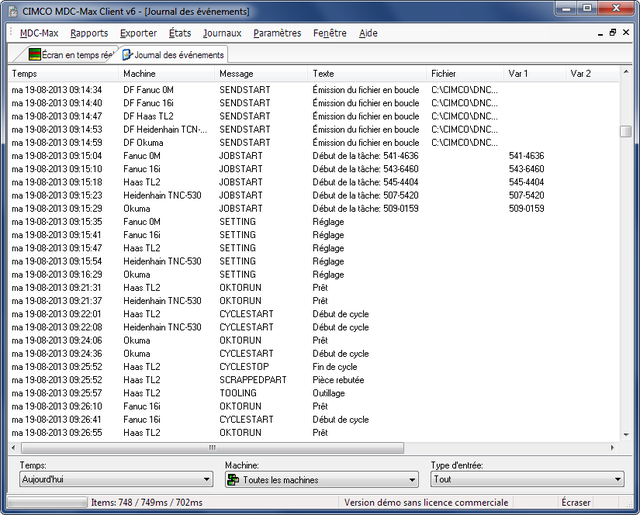
Task: Click the horizontal scrollbar left arrow
Action: [13, 448]
